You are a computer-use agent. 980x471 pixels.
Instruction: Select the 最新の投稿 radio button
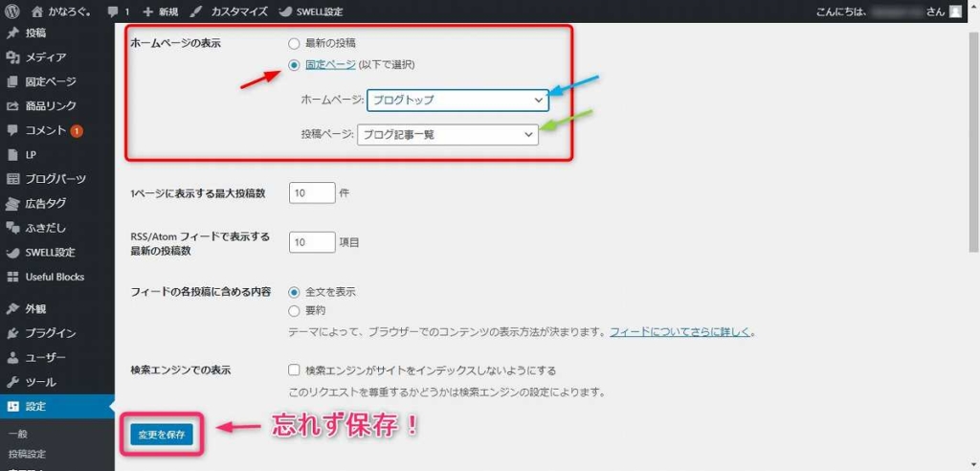pos(294,44)
